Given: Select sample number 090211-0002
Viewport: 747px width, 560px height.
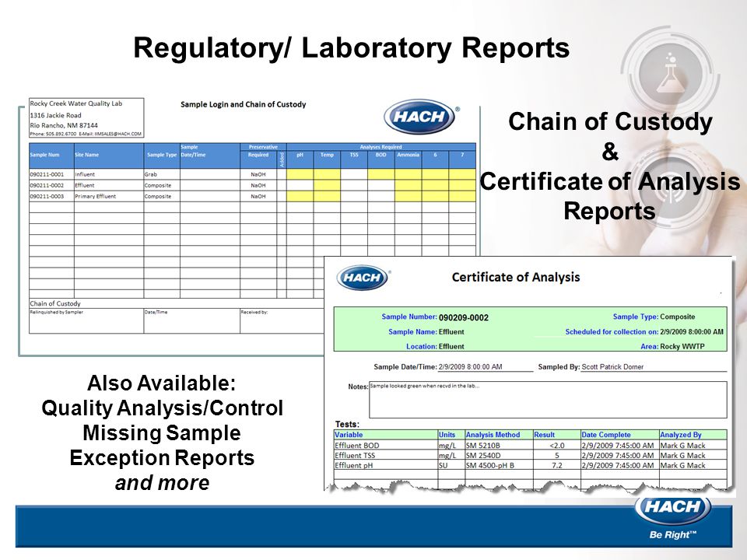Looking at the screenshot, I should 47,185.
